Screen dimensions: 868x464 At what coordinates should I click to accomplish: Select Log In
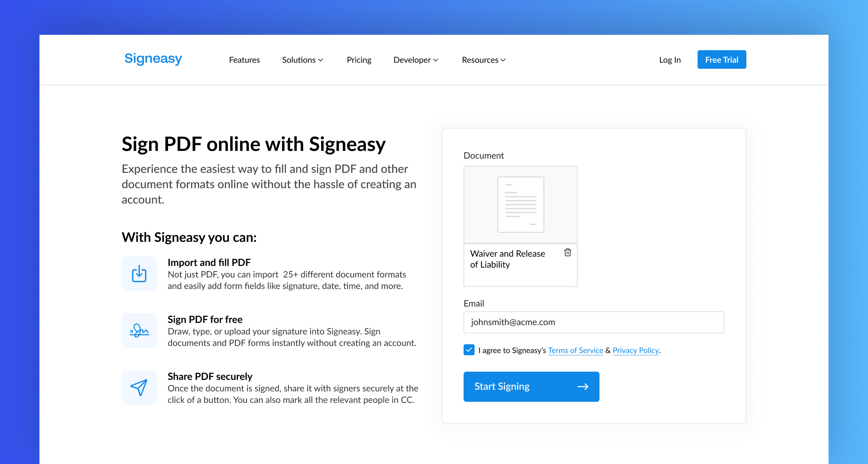click(670, 60)
